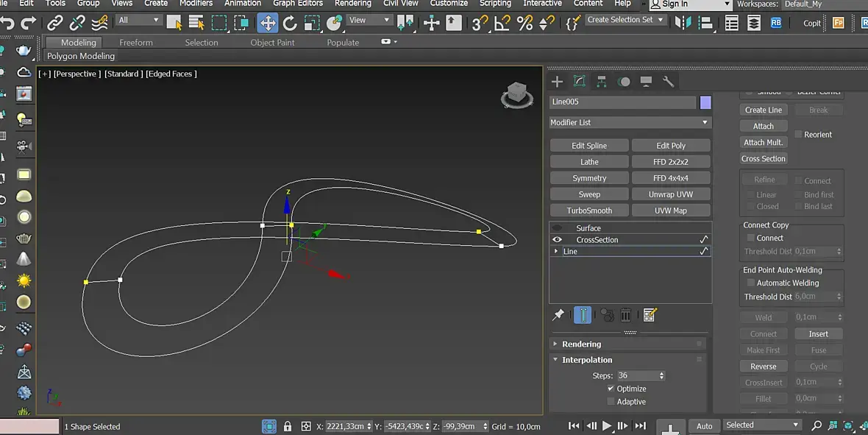Enable the Adaptive interpolation checkbox
This screenshot has width=868, height=435.
[x=611, y=402]
